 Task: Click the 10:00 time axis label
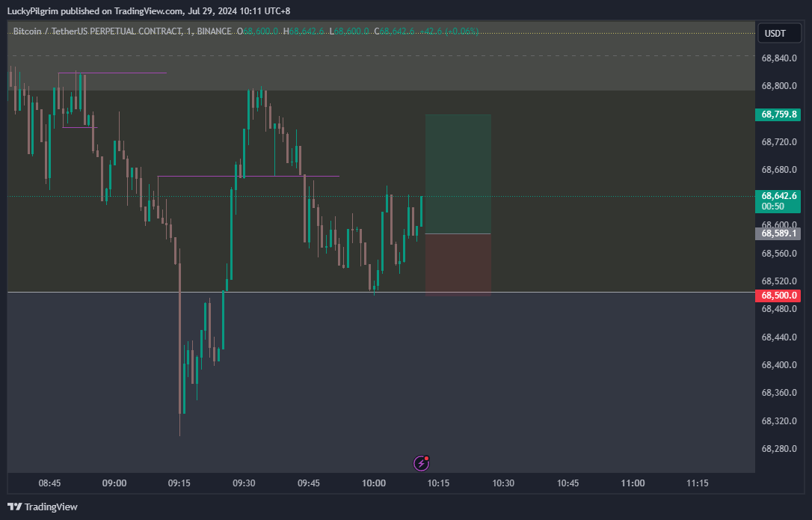(373, 483)
